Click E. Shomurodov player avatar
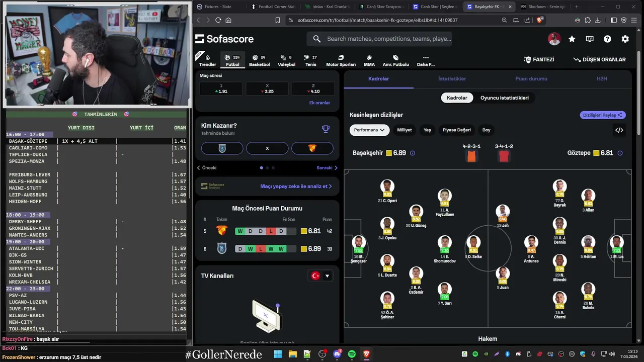Screen dimensions: 644x362 coord(444,242)
